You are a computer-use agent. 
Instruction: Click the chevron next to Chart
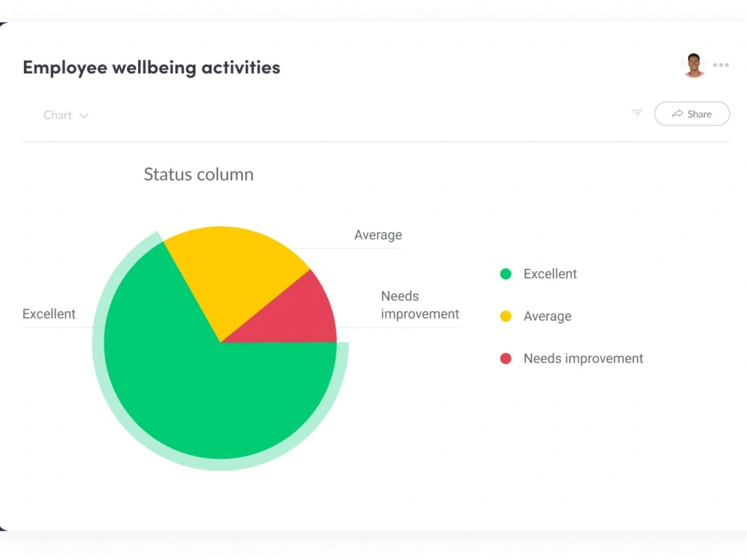(x=84, y=116)
